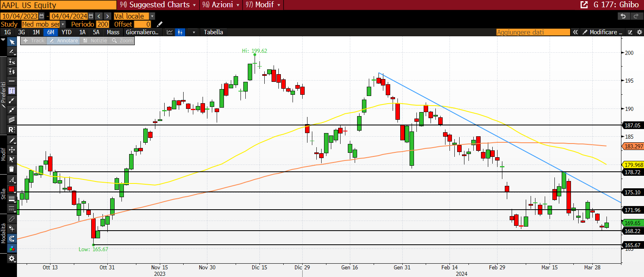Select the 5A time range
Viewport: 644px width, 277px height.
pos(96,32)
